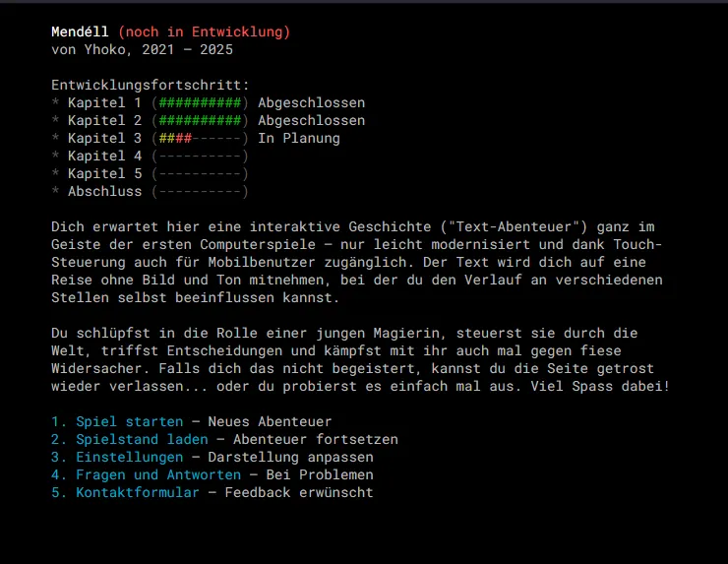728x564 pixels.
Task: Click the 'Neues Abenteuer' description text
Action: click(270, 422)
